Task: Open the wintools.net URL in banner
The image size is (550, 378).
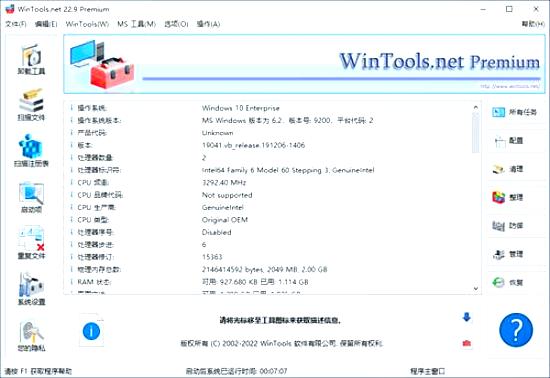Action: (510, 86)
